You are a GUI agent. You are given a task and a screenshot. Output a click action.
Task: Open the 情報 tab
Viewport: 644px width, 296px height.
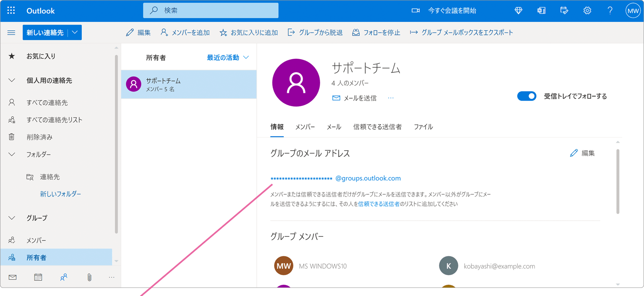277,127
